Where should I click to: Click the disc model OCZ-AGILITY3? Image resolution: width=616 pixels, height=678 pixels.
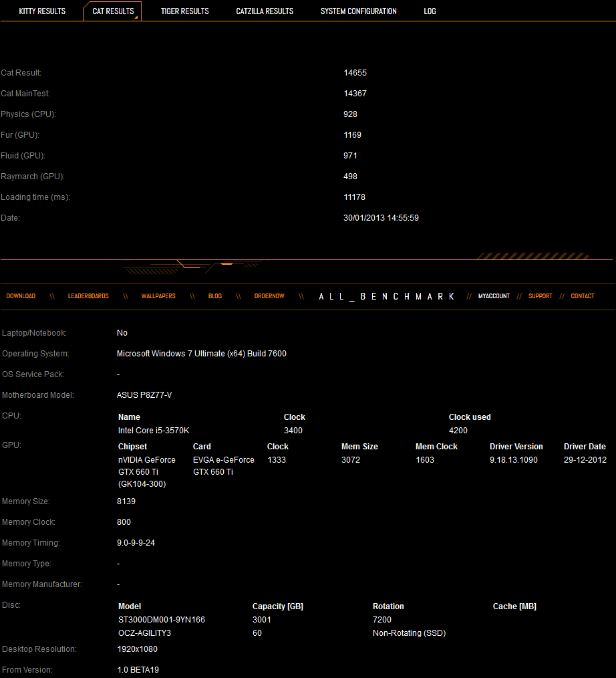144,633
